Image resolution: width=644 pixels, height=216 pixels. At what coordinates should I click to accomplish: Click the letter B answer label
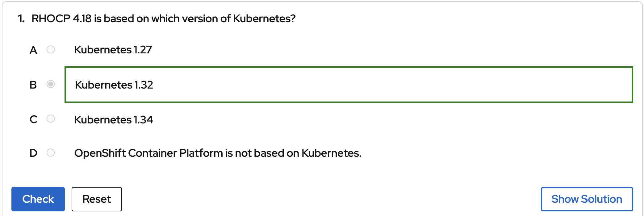[x=33, y=85]
